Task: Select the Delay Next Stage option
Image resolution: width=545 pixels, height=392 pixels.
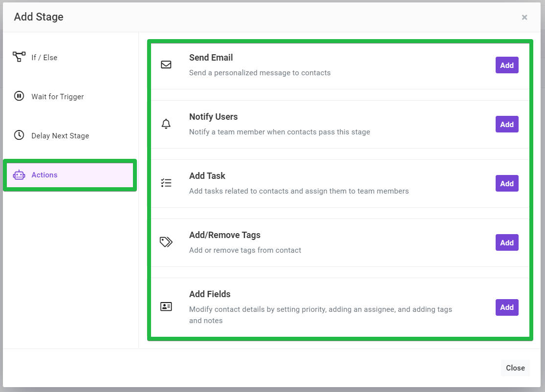Action: 69,135
